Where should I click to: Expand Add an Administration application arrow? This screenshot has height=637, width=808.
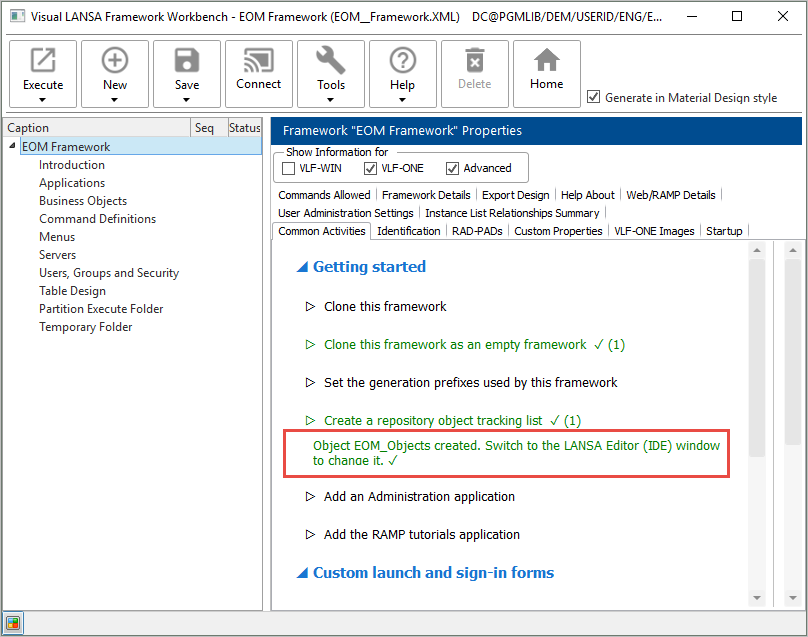coord(310,497)
